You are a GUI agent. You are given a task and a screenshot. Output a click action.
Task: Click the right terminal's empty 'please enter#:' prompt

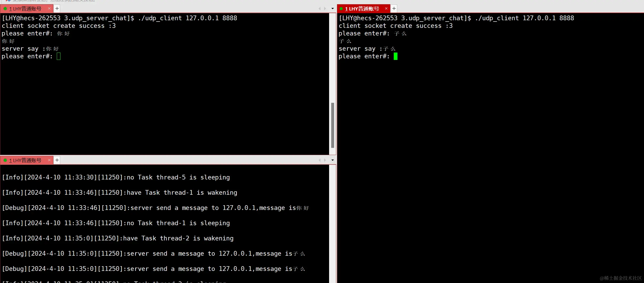(x=368, y=56)
